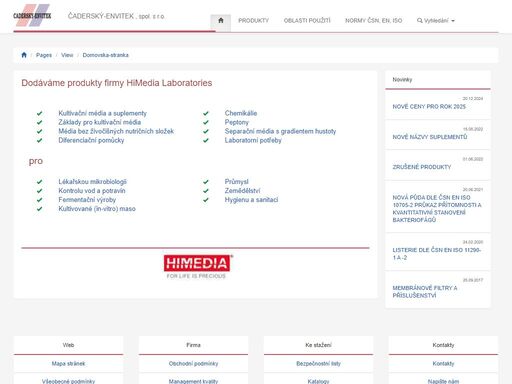Open the Peptony link
The width and height of the screenshot is (512, 384).
[237, 122]
